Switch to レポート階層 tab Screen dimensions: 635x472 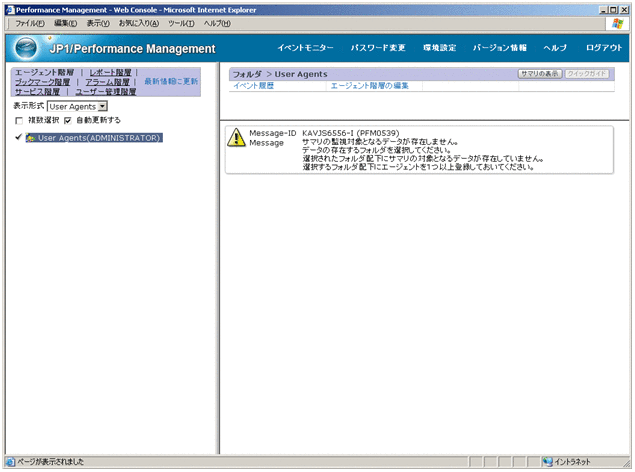[x=110, y=72]
